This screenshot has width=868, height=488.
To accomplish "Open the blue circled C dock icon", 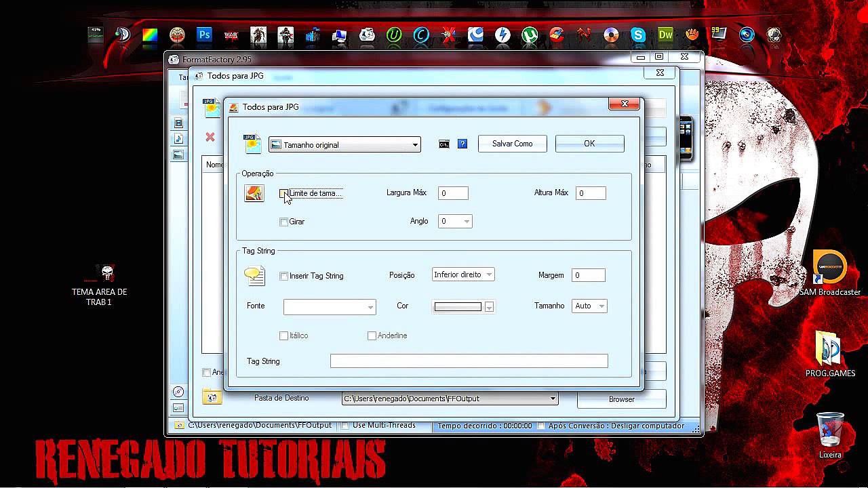I will (x=421, y=35).
